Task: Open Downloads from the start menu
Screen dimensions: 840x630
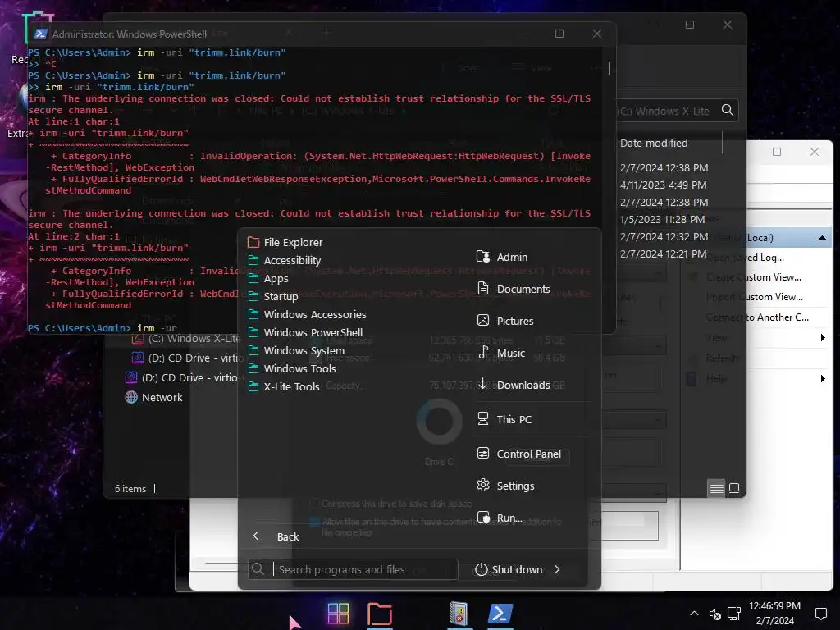Action: point(514,386)
